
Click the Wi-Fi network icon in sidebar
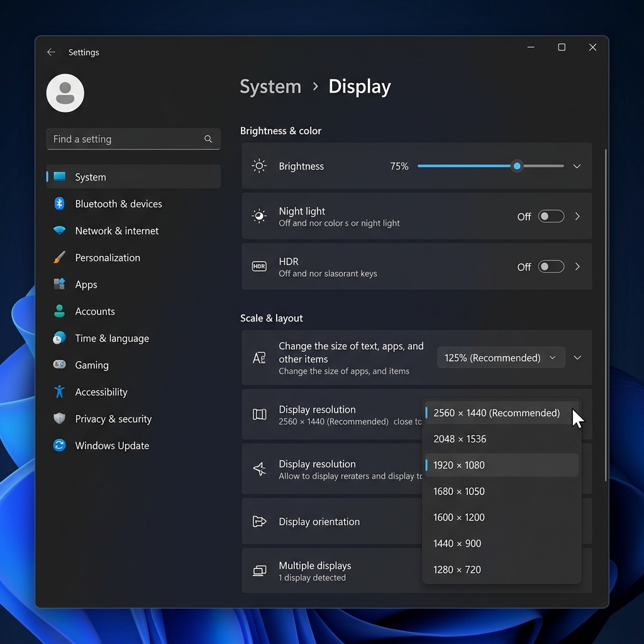click(x=60, y=230)
